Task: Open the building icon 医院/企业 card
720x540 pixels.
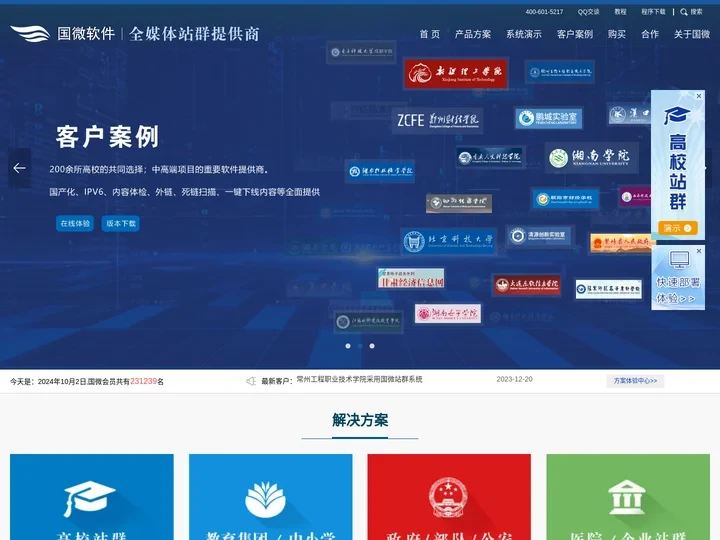Action: click(x=628, y=497)
